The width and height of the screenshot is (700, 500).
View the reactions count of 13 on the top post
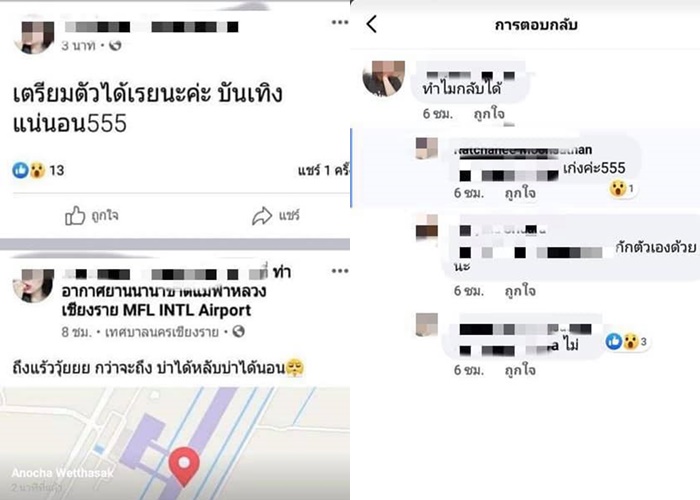click(x=38, y=170)
